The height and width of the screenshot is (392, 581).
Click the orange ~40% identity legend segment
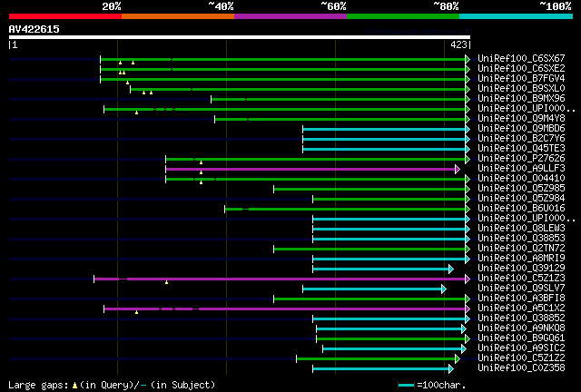[x=178, y=16]
